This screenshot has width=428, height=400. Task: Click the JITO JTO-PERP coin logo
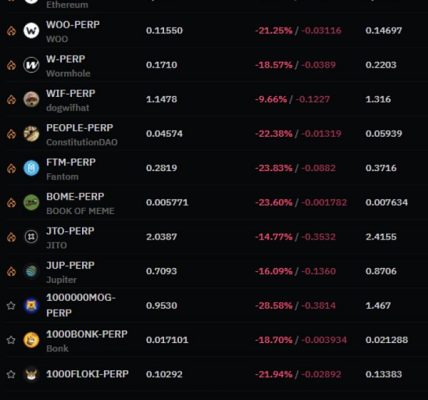pos(31,237)
